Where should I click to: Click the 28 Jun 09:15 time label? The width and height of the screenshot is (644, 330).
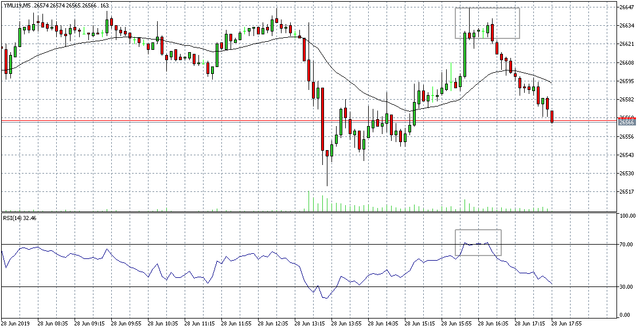pos(89,323)
